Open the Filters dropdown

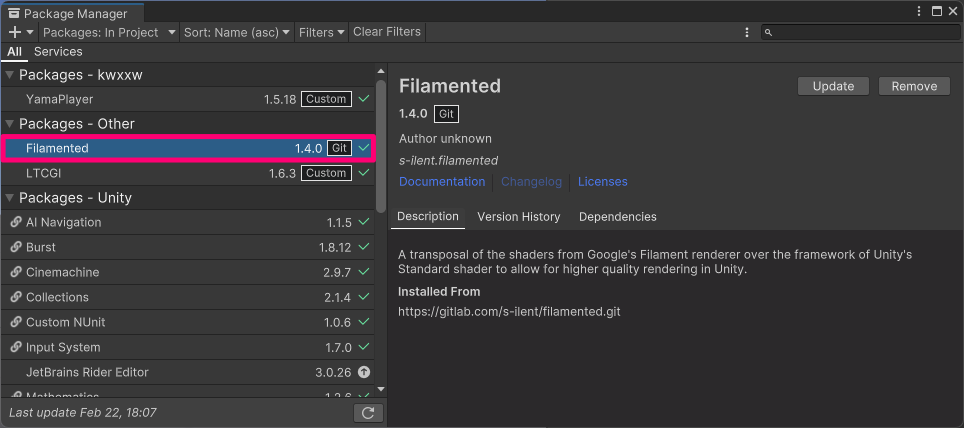pos(322,33)
